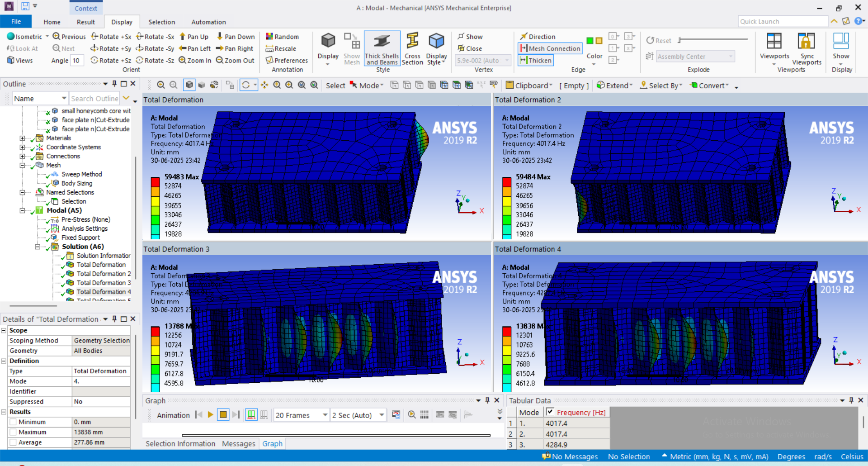
Task: Click Zoom Out in Orient group
Action: point(235,60)
